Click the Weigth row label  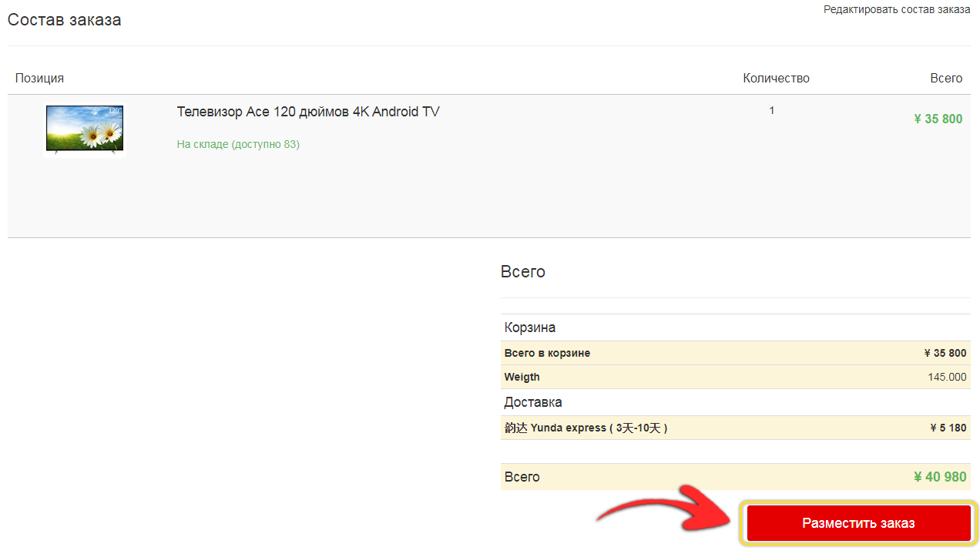(522, 377)
